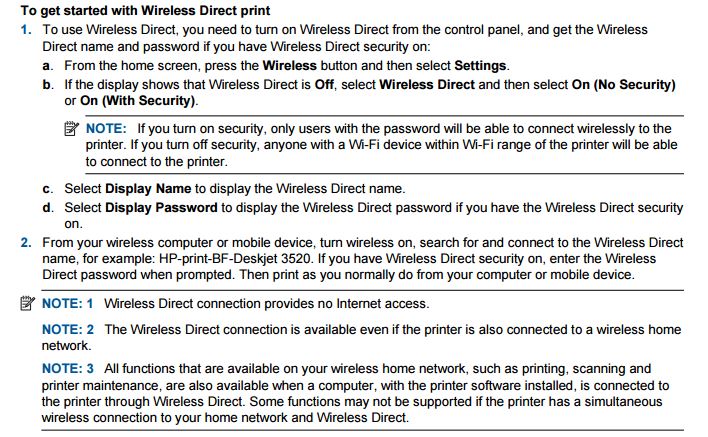708x437 pixels.
Task: Click the blue step number '1.'
Action: [x=26, y=30]
